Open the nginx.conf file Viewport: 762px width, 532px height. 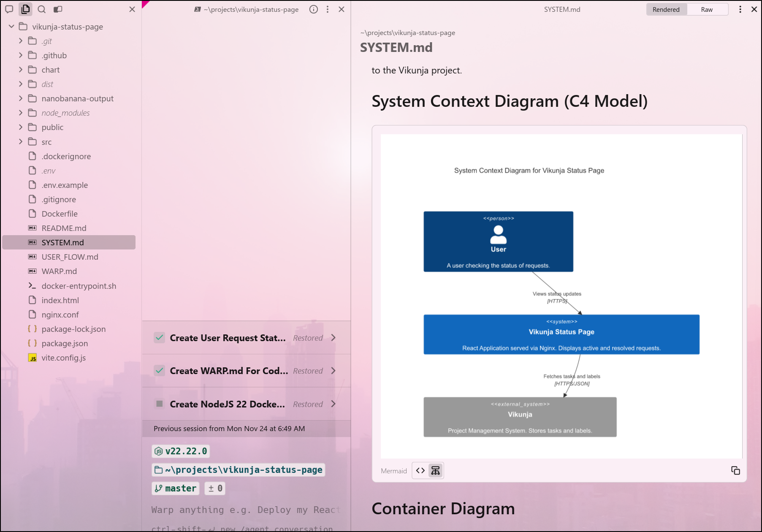pos(69,315)
